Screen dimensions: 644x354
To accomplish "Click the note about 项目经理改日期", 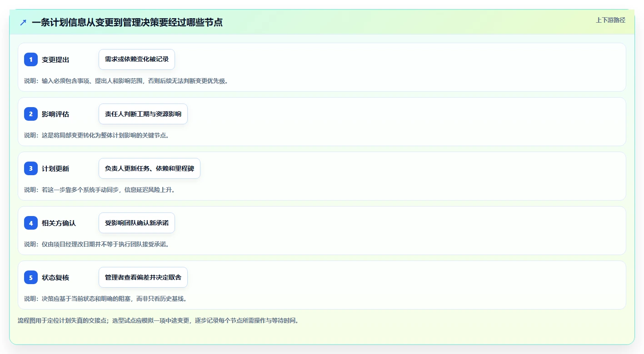I will point(96,244).
